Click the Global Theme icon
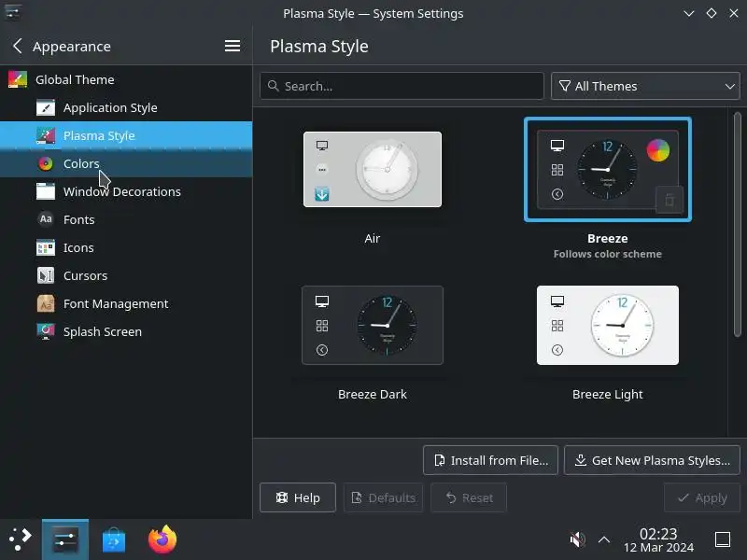The width and height of the screenshot is (747, 560). 18,79
